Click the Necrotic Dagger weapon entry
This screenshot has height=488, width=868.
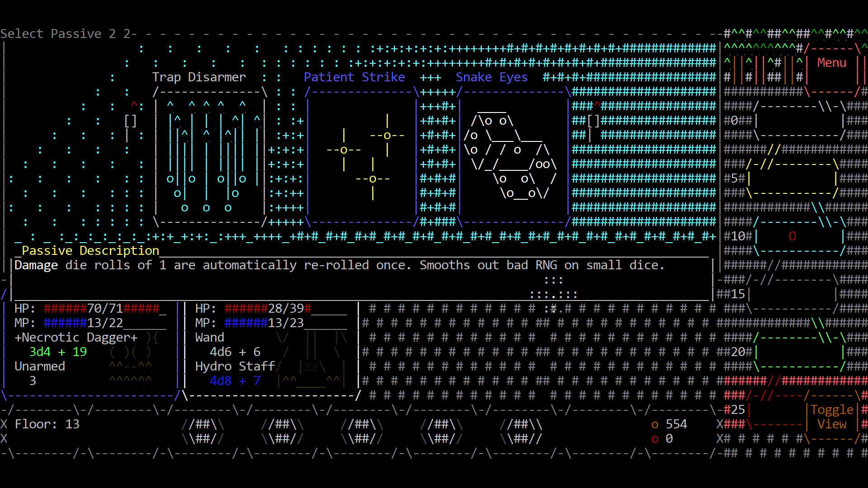[76, 338]
